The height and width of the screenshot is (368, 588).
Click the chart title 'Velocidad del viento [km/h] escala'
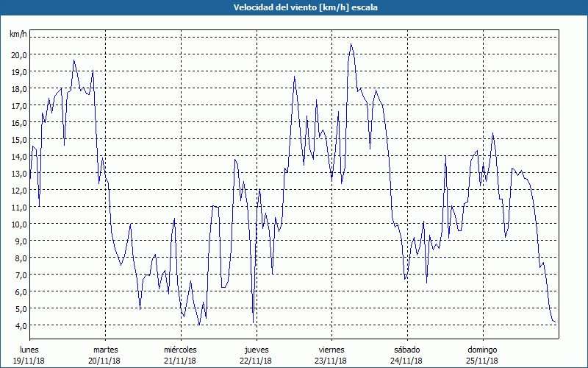(305, 7)
